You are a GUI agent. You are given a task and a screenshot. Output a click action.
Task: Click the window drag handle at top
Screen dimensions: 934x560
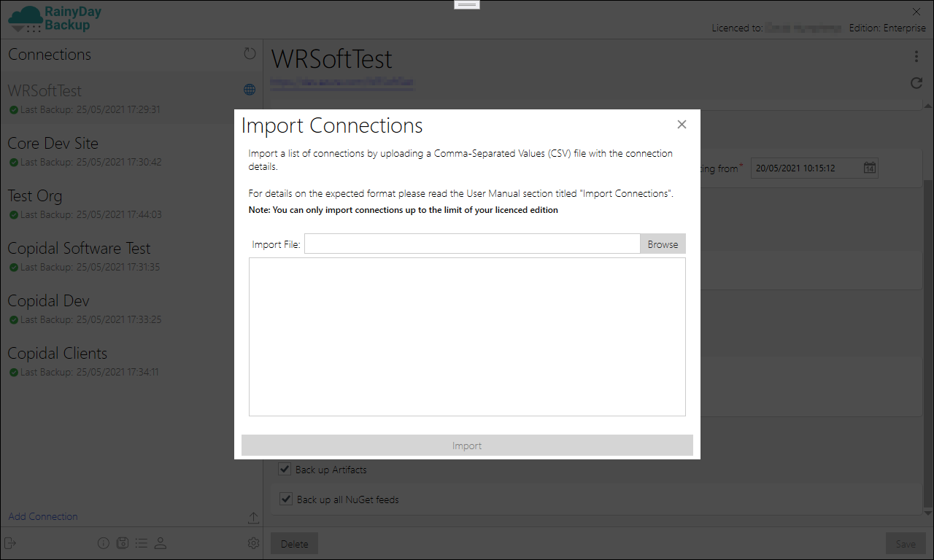(467, 4)
